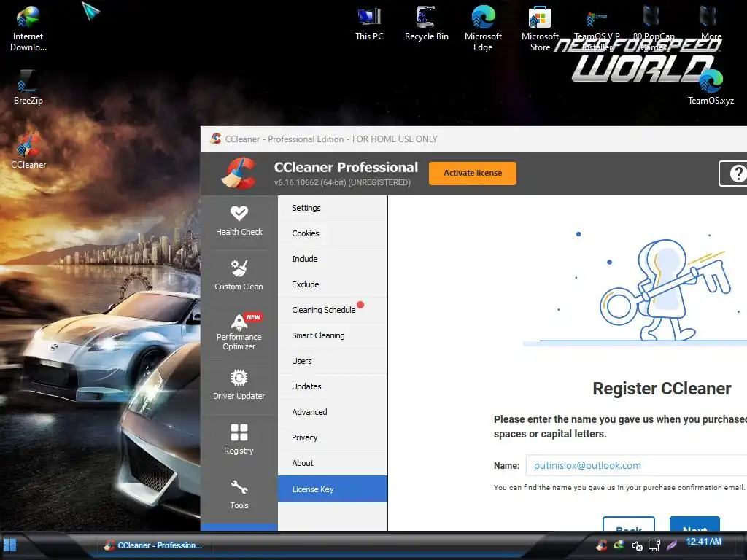Click the CCleaner logo in header

pos(239,174)
